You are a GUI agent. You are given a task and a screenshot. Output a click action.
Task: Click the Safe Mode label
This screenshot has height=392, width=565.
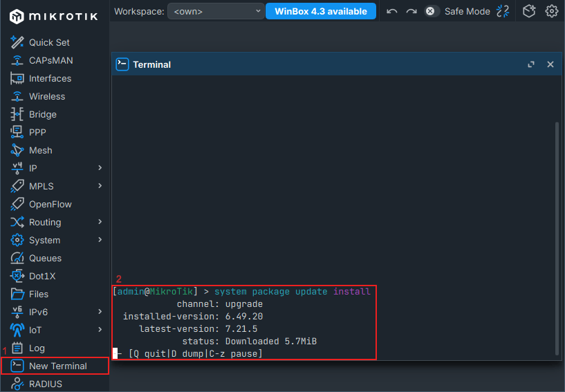pos(467,12)
